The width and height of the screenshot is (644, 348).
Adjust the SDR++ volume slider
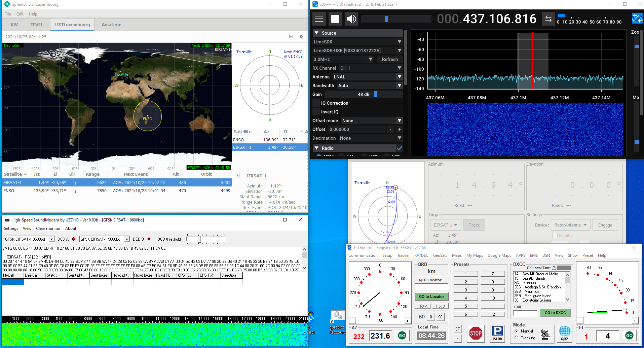pos(396,19)
